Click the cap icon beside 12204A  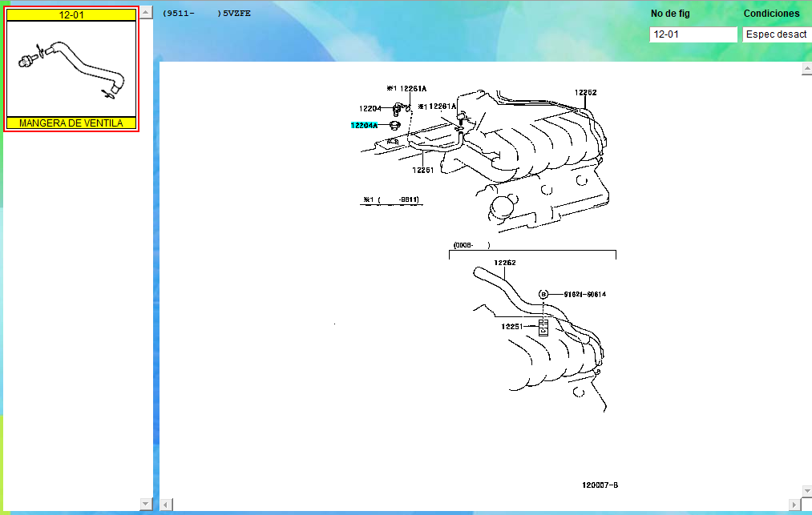(394, 125)
